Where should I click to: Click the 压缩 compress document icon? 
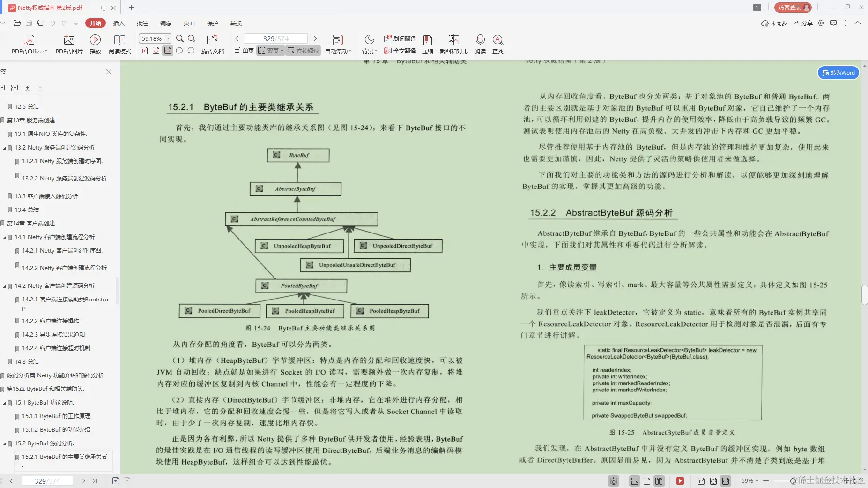click(x=428, y=45)
